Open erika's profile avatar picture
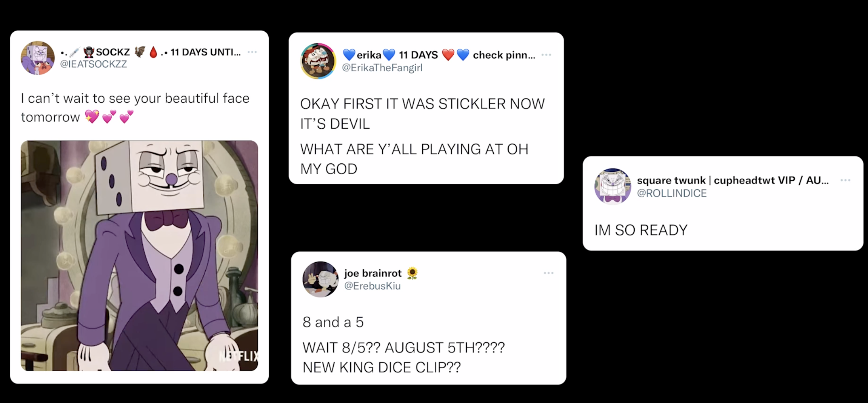Image resolution: width=868 pixels, height=403 pixels. pyautogui.click(x=318, y=61)
